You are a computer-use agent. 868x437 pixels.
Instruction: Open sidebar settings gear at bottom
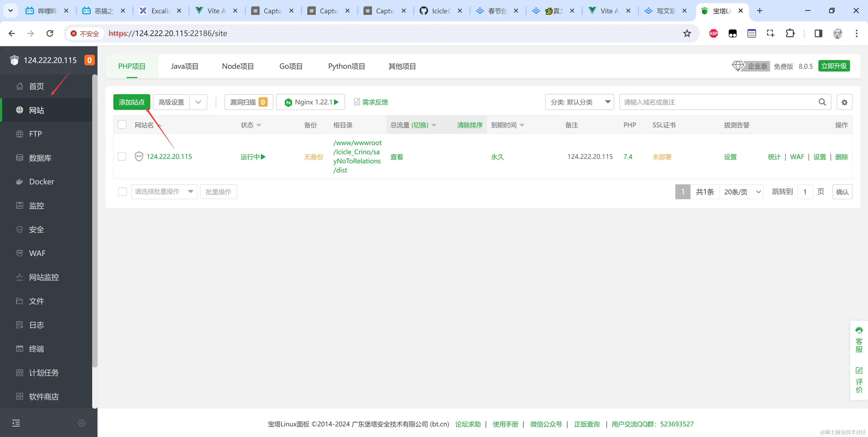click(x=82, y=423)
